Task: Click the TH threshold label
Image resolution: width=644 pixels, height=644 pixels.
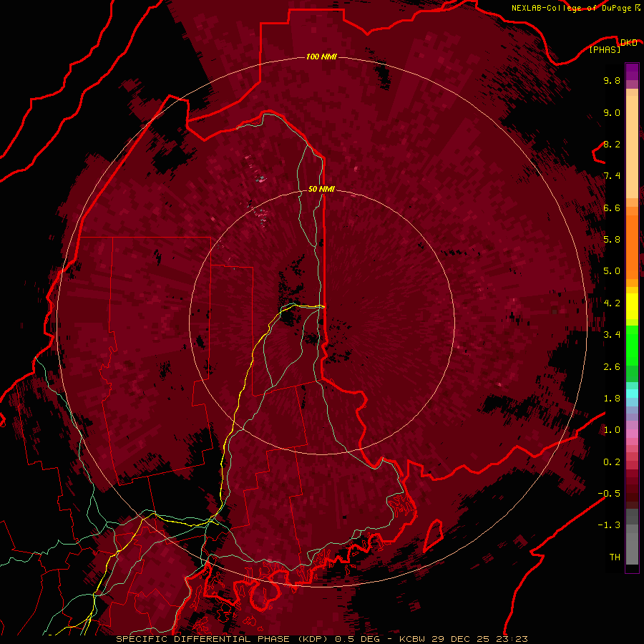Action: point(615,557)
